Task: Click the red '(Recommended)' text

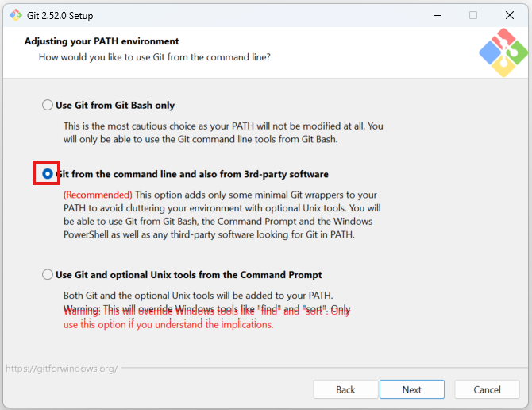Action: click(98, 195)
